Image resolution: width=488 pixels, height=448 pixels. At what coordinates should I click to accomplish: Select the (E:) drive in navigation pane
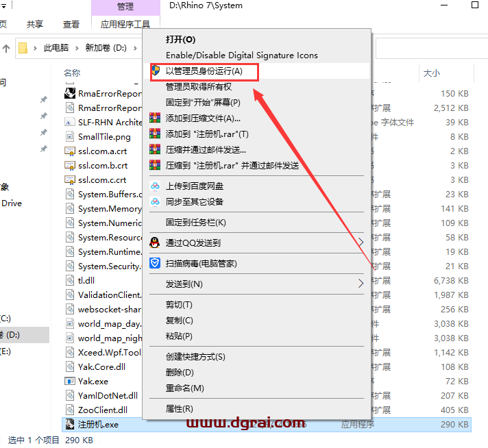click(x=5, y=351)
